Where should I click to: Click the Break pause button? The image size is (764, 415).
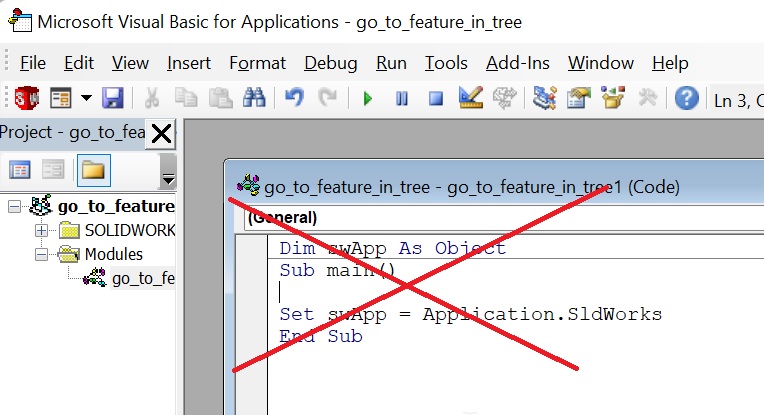click(x=402, y=99)
